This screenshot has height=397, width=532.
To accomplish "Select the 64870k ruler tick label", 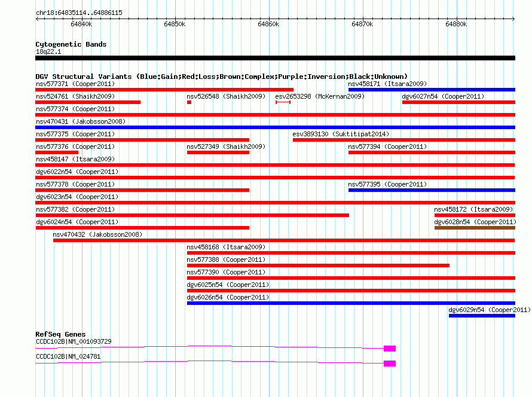I will (362, 24).
